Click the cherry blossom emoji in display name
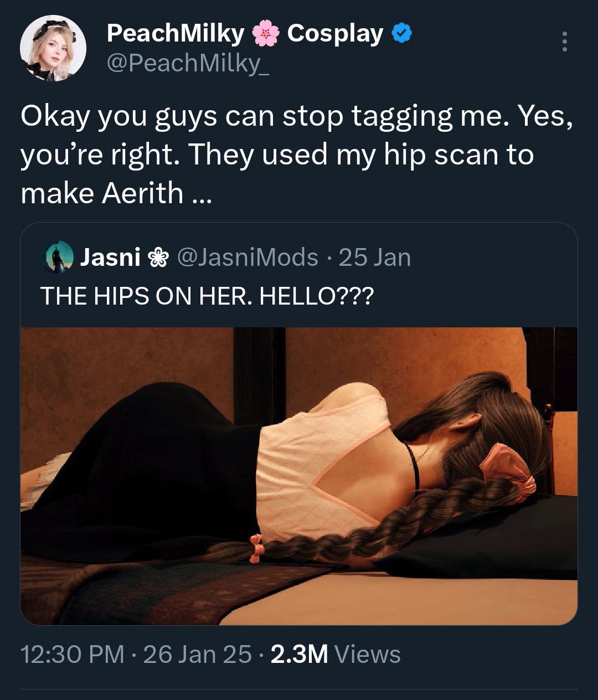 [x=266, y=34]
